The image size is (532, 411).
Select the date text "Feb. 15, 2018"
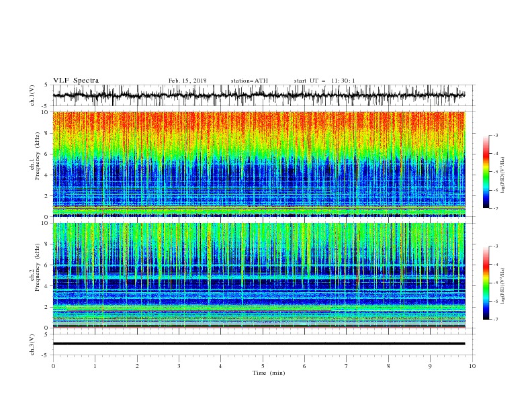tap(187, 81)
